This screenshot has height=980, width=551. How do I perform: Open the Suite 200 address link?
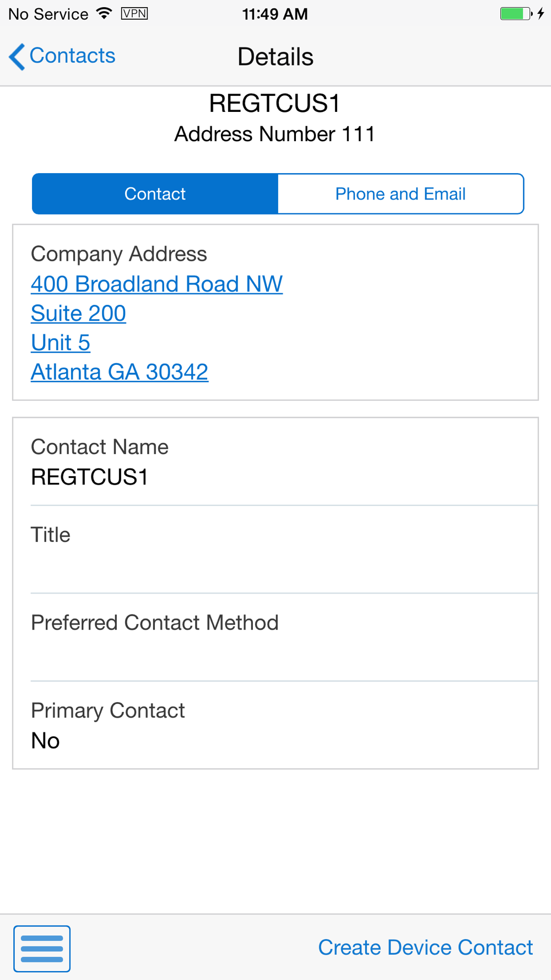click(78, 313)
